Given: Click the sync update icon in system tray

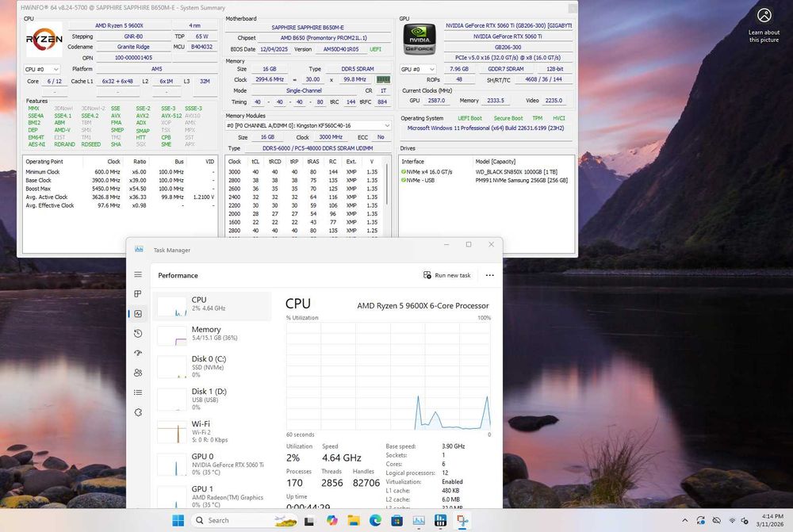Looking at the screenshot, I should click(700, 520).
